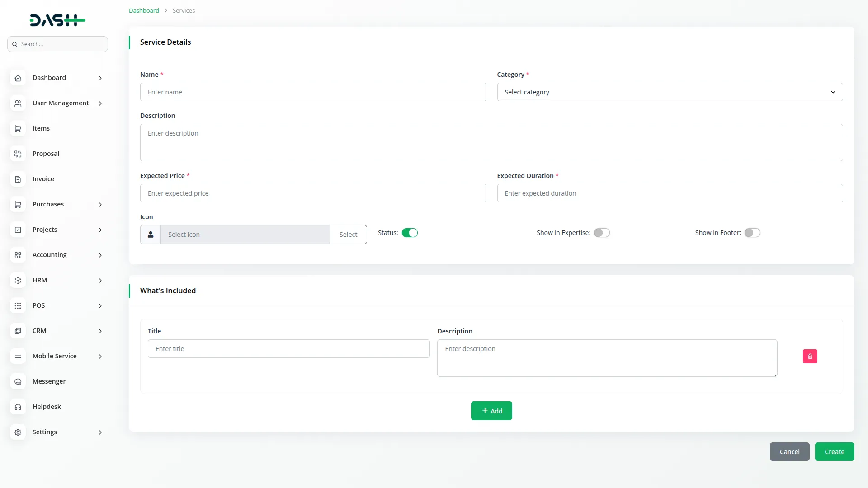Navigate to Dashboard via breadcrumb
Image resolution: width=868 pixels, height=488 pixels.
pyautogui.click(x=143, y=10)
